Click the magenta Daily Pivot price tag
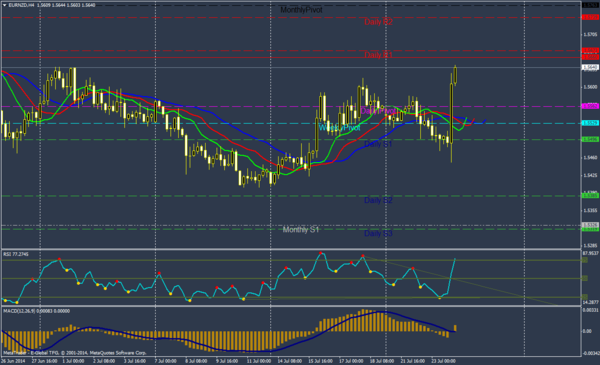 [590, 106]
